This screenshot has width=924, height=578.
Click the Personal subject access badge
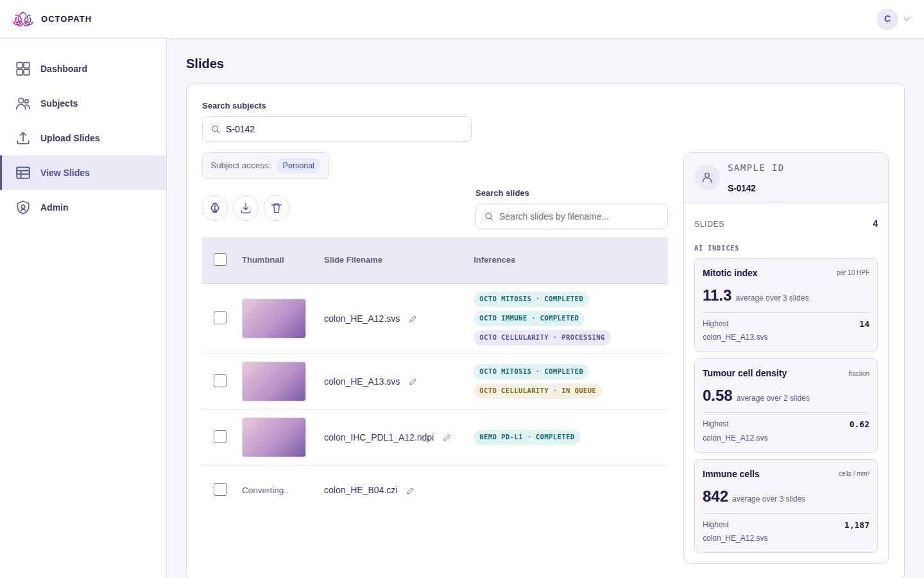pyautogui.click(x=298, y=166)
